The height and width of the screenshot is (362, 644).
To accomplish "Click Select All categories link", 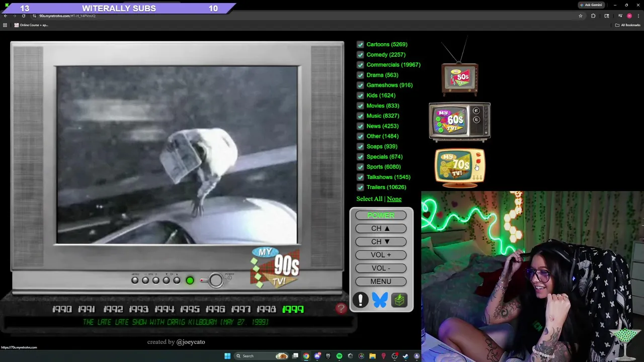I will pos(369,199).
